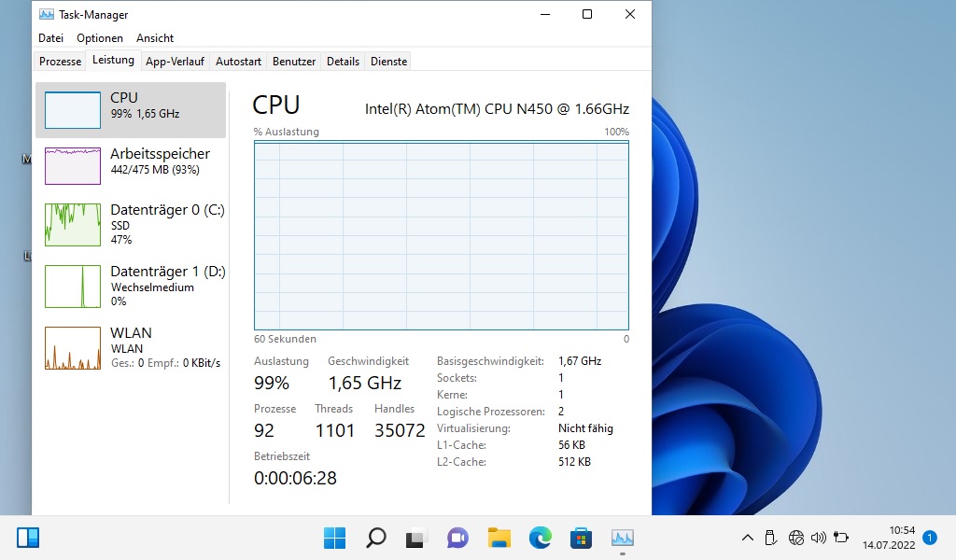Switch to the Prozesse tab
Screen dimensions: 956x560
tap(60, 62)
